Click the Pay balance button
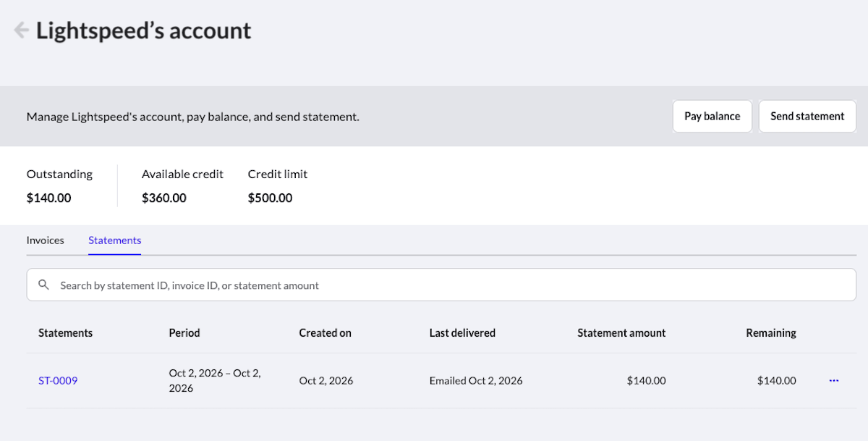Image resolution: width=868 pixels, height=441 pixels. [x=712, y=116]
